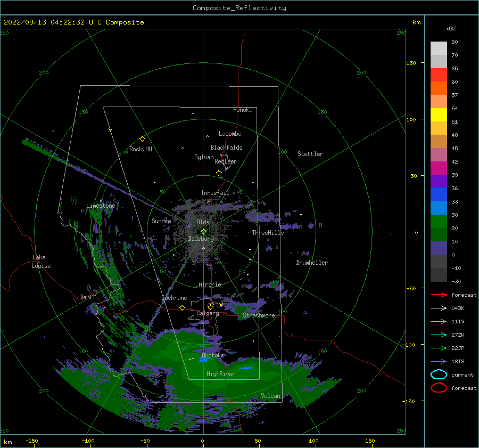Pick the red 65-60 dBZ swatch
479x448 pixels.
(x=439, y=75)
